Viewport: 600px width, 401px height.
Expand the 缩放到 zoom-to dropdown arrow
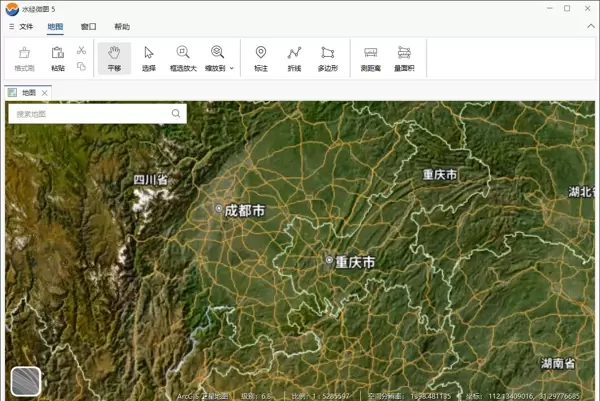(232, 69)
